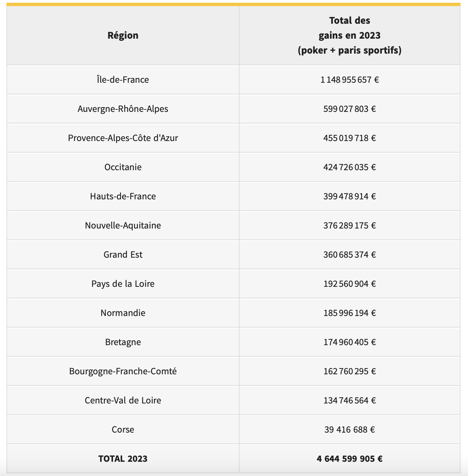Click the Centre-Val de Loire label
Viewport: 468px width, 476px height.
(123, 400)
